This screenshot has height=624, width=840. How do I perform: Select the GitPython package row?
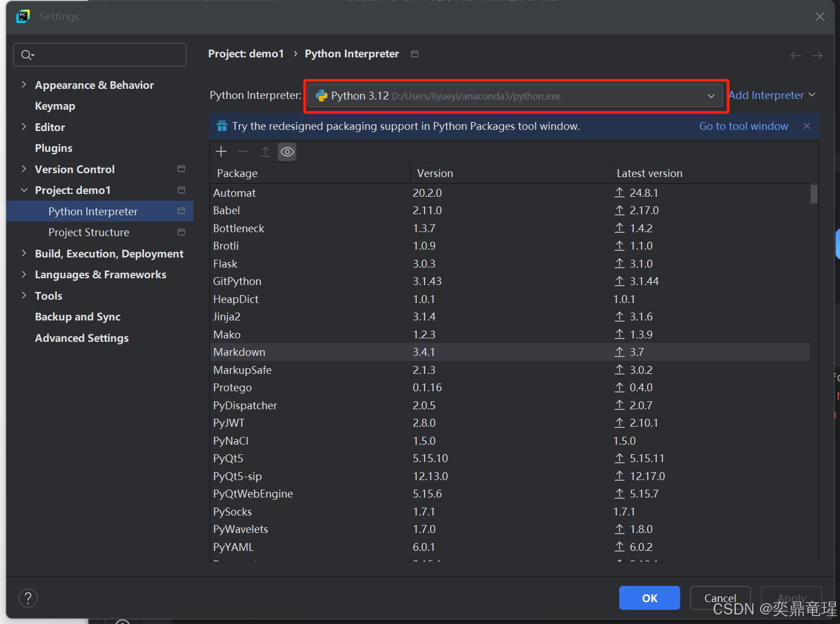pyautogui.click(x=510, y=281)
